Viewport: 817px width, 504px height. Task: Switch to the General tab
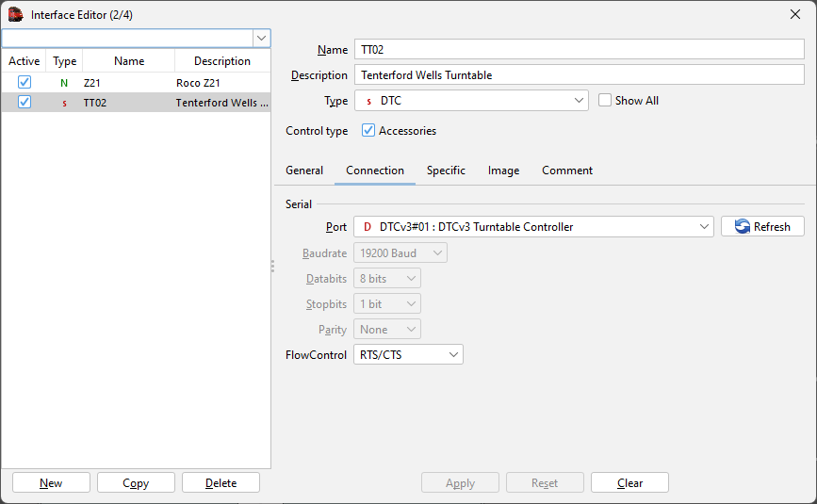click(304, 171)
